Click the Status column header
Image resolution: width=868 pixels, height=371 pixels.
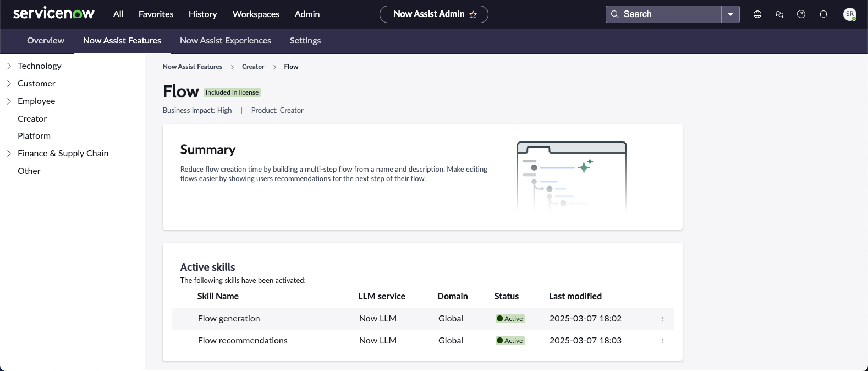click(x=507, y=296)
